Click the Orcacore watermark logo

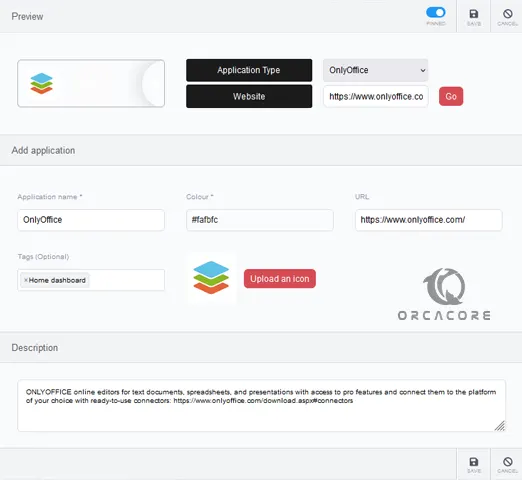point(444,294)
